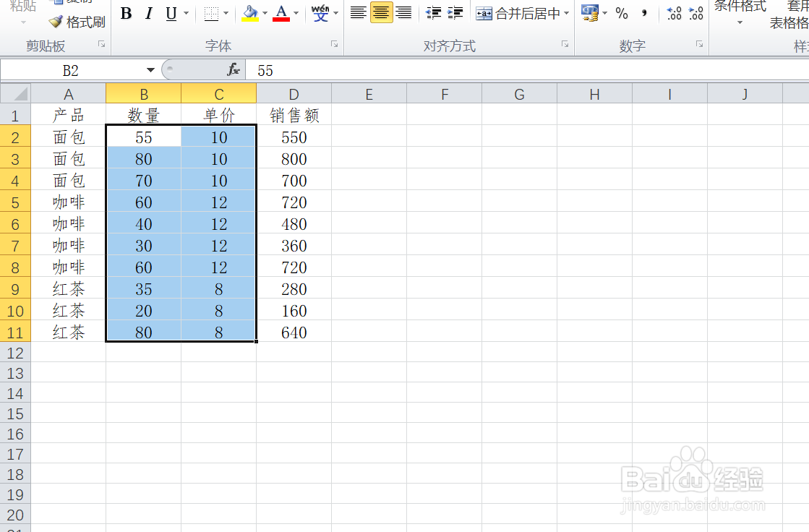
Task: Open alignment group dialog launcher
Action: [565, 45]
